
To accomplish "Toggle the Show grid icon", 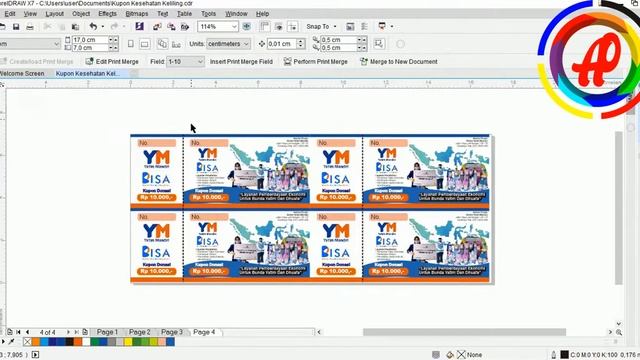I will tap(279, 27).
